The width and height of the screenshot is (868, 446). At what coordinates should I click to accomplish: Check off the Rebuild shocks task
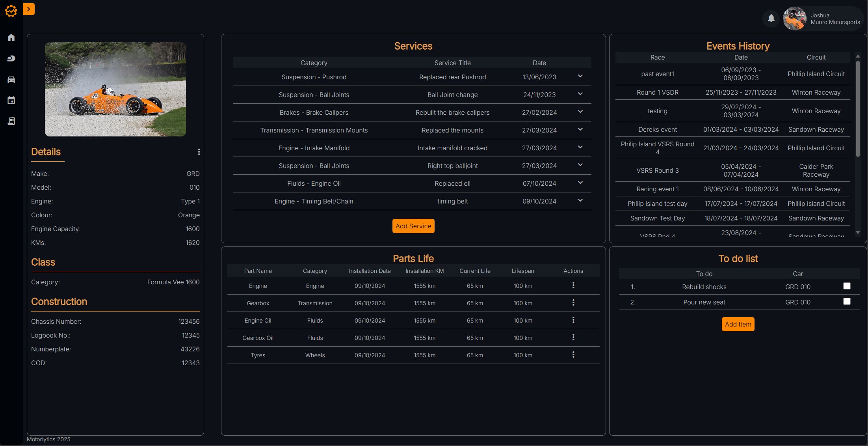(x=847, y=286)
